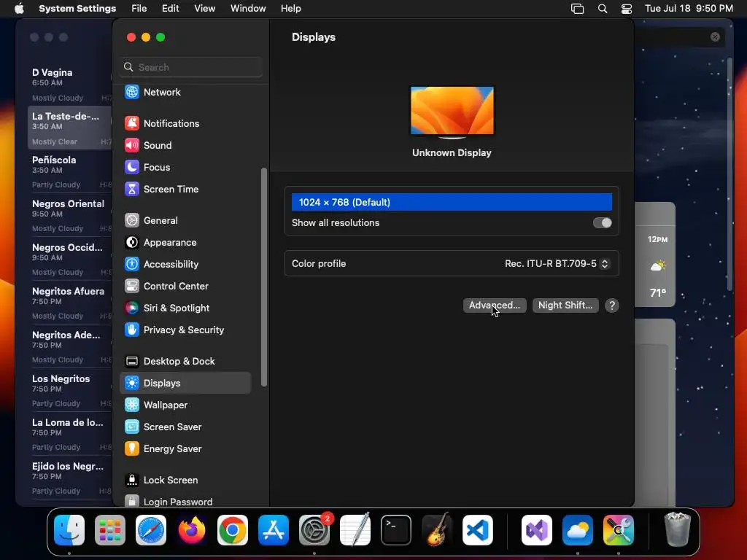Open Visual Studio from the Dock

coord(537,530)
